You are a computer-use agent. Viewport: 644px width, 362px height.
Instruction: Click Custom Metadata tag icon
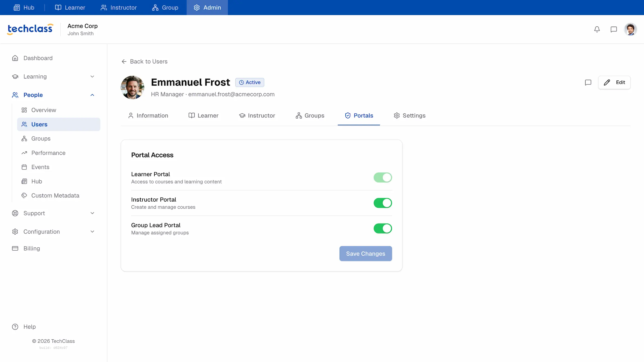tap(24, 195)
